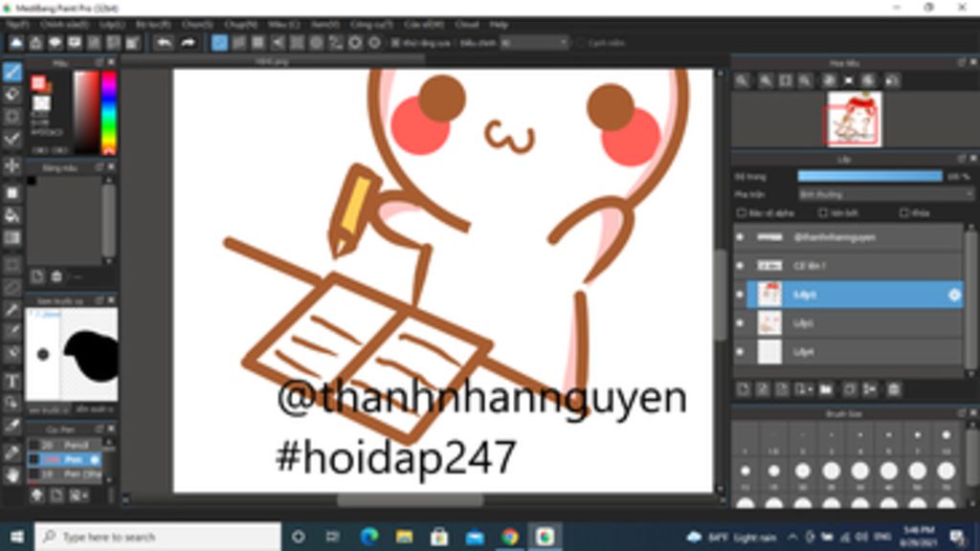Screen dimensions: 980x551
Task: Toggle visibility of fourth layer in list
Action: (x=741, y=323)
